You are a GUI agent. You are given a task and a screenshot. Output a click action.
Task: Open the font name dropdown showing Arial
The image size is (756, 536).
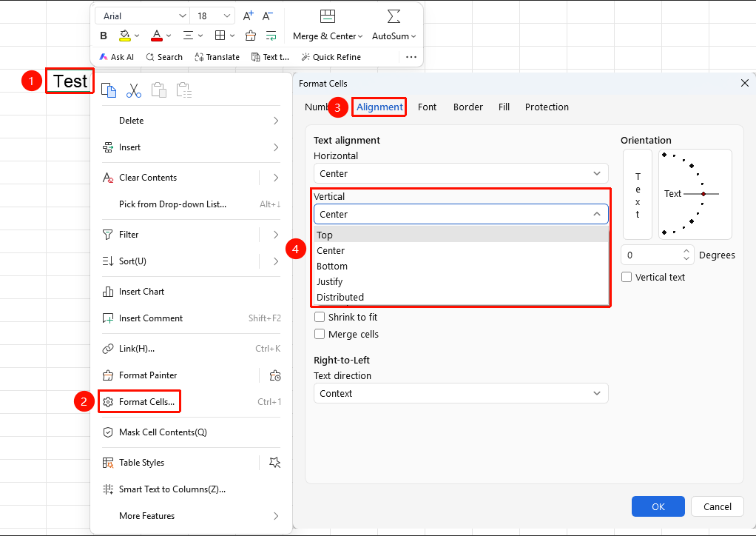(x=142, y=16)
